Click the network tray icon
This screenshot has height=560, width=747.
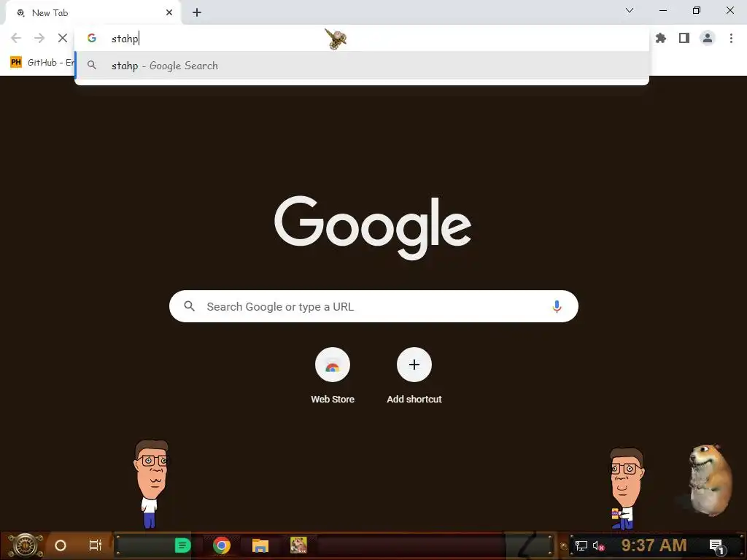(581, 545)
